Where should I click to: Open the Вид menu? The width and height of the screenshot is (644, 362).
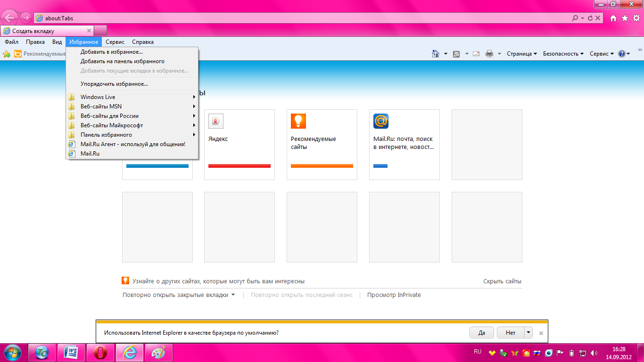point(57,42)
